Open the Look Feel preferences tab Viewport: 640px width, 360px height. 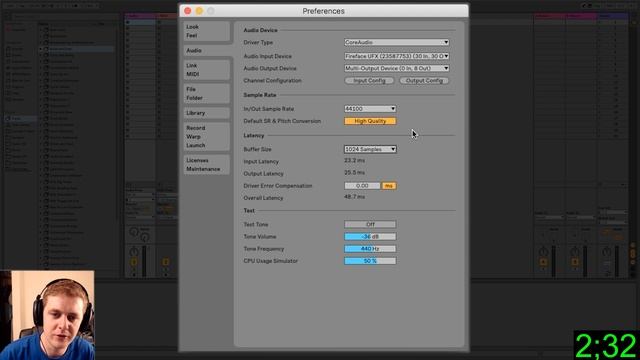tap(207, 31)
